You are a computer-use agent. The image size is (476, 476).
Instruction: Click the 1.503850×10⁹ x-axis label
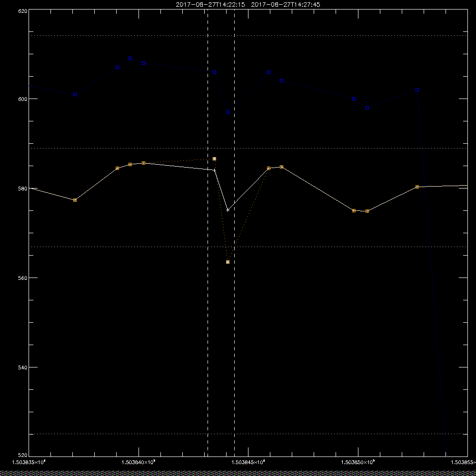358,462
